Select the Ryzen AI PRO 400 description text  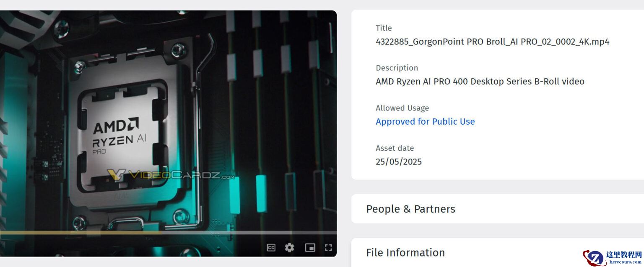click(x=480, y=81)
